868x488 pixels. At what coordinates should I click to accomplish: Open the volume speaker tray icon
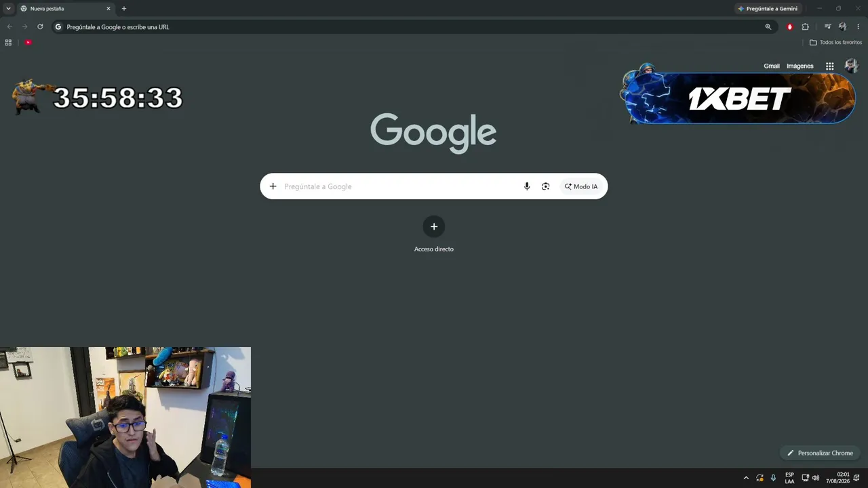click(815, 478)
